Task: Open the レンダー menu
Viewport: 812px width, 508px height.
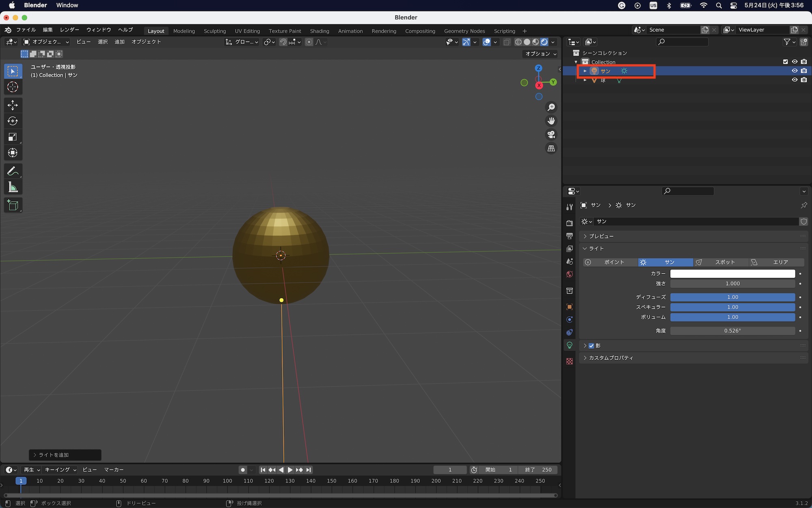Action: [x=69, y=30]
